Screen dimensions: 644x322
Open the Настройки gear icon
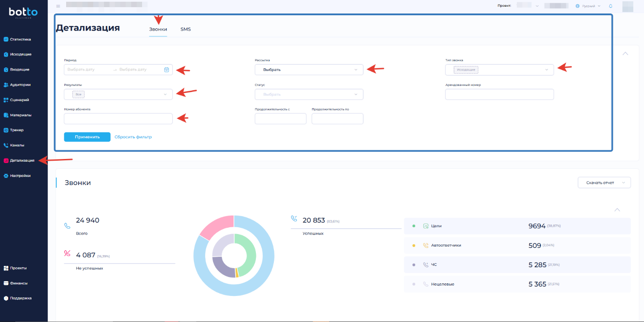[x=6, y=176]
